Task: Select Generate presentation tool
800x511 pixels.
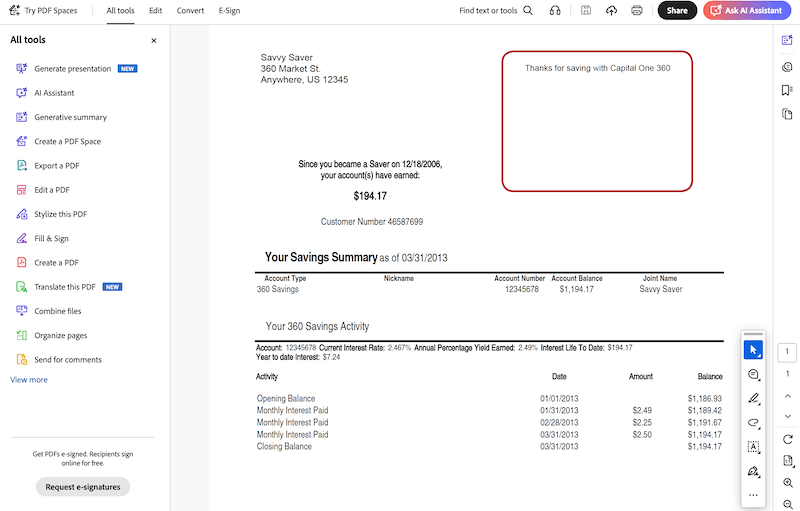Action: pos(77,68)
